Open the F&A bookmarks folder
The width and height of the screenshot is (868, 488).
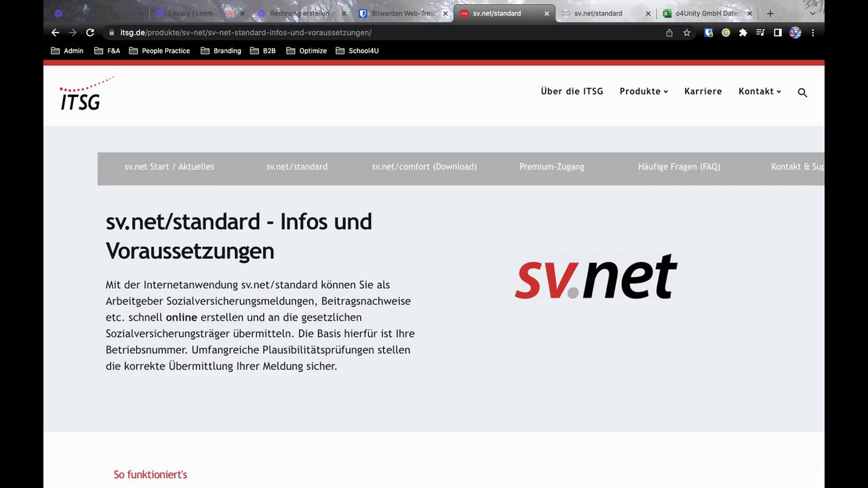107,51
